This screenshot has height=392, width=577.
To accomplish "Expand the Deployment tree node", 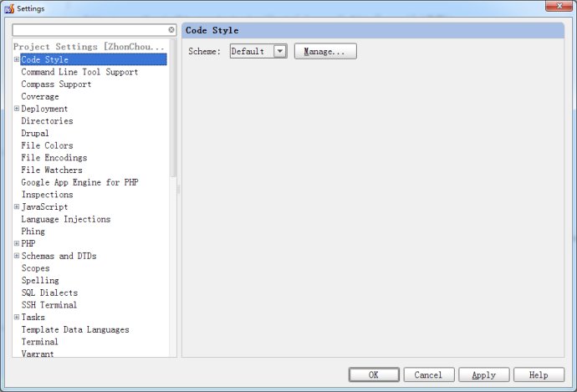I will click(17, 109).
